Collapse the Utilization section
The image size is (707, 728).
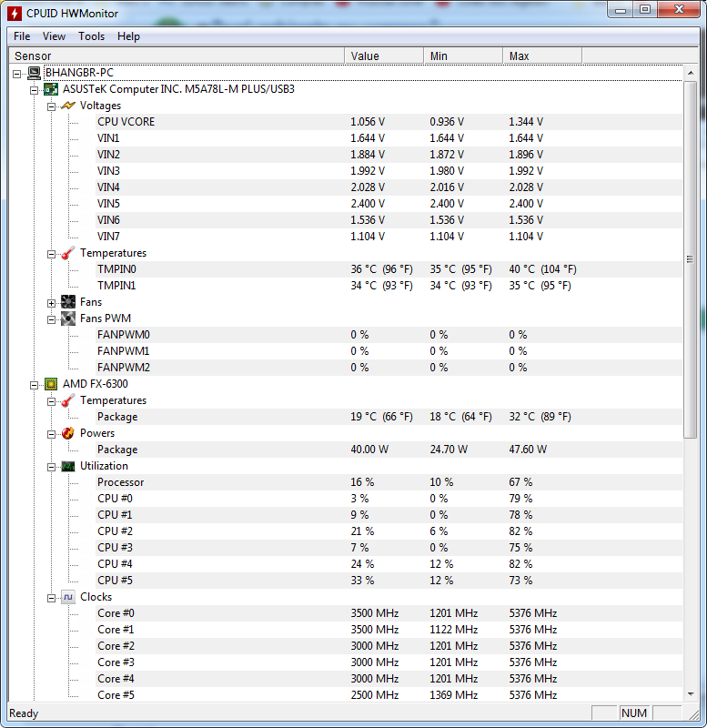pyautogui.click(x=52, y=467)
